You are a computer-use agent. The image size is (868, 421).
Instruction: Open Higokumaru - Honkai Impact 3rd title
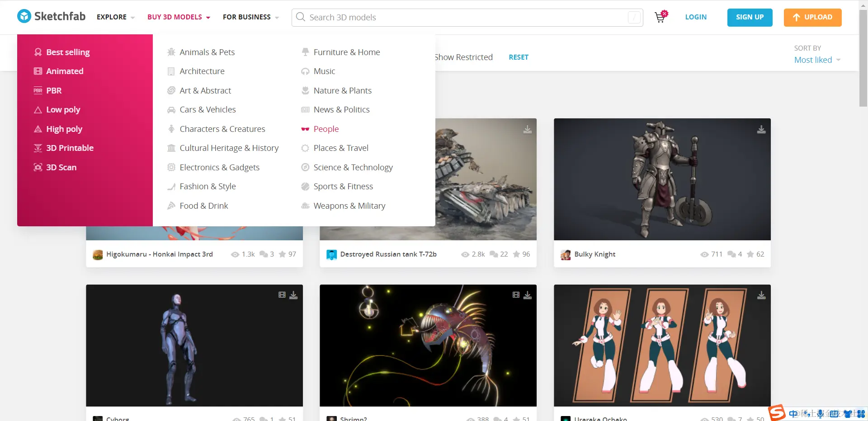(x=160, y=254)
